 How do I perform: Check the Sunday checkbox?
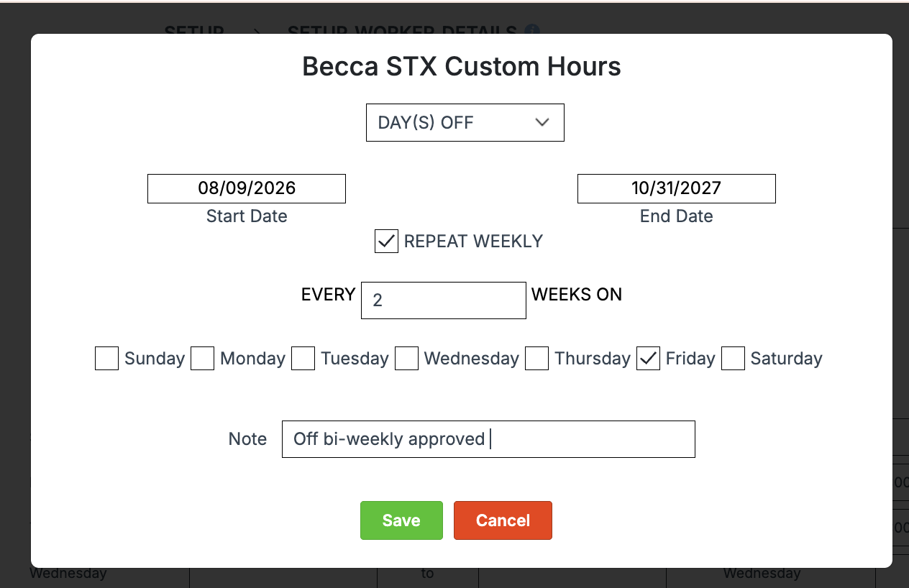[x=106, y=358]
